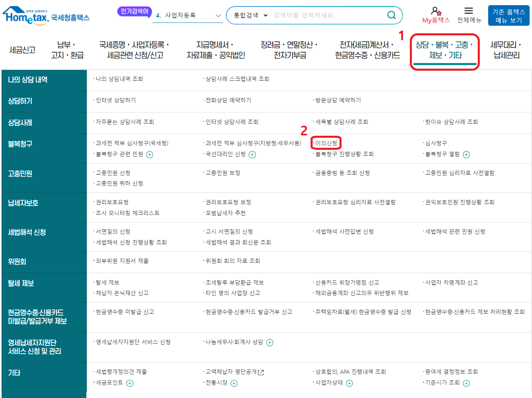This screenshot has width=532, height=398.
Task: Open 전체메뉴 with the hamburger icon
Action: (469, 11)
